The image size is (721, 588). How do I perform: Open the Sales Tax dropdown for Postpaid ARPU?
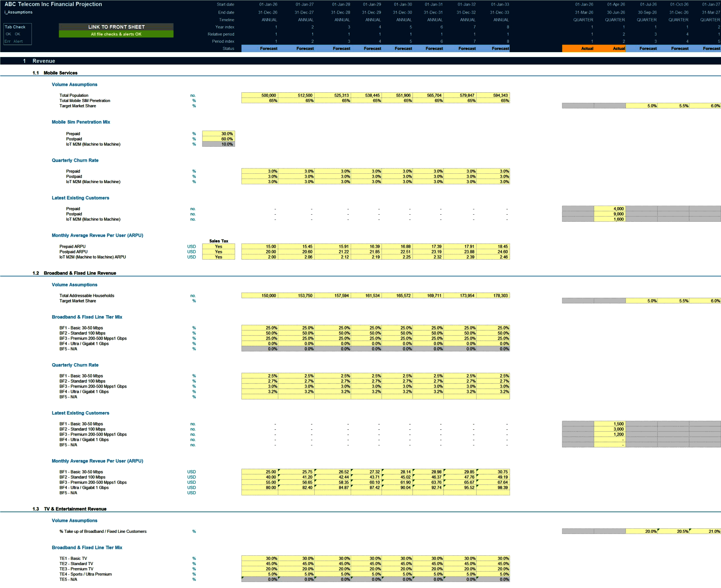[x=219, y=252]
